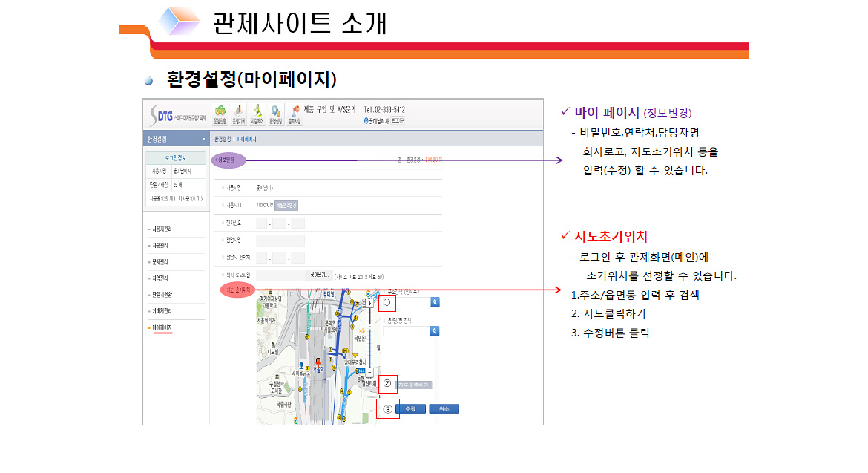Zoom in the map with plus button
This screenshot has width=868, height=473.
(370, 303)
